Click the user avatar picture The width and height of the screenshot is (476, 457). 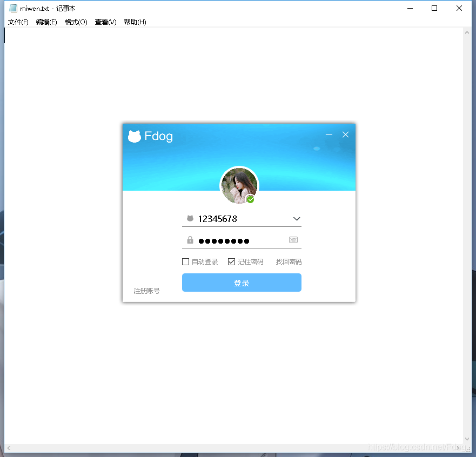pyautogui.click(x=239, y=185)
